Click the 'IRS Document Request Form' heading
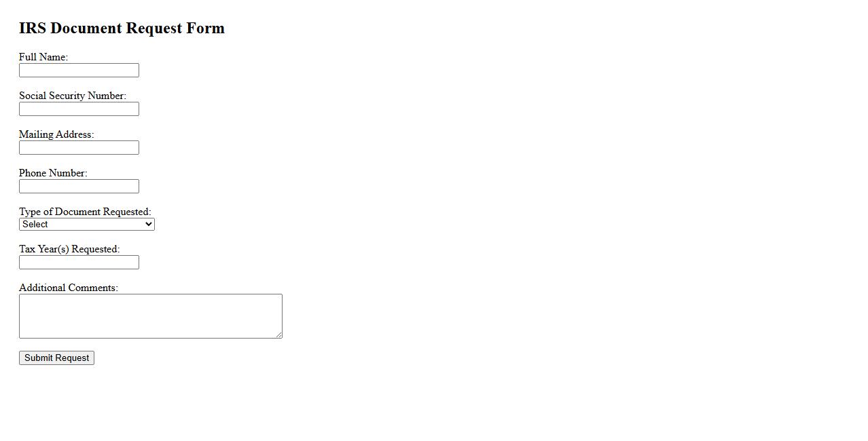The image size is (868, 441). click(122, 28)
